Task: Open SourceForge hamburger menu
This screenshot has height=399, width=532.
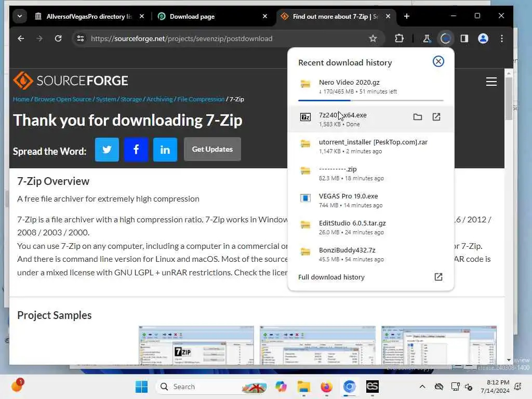Action: (491, 82)
